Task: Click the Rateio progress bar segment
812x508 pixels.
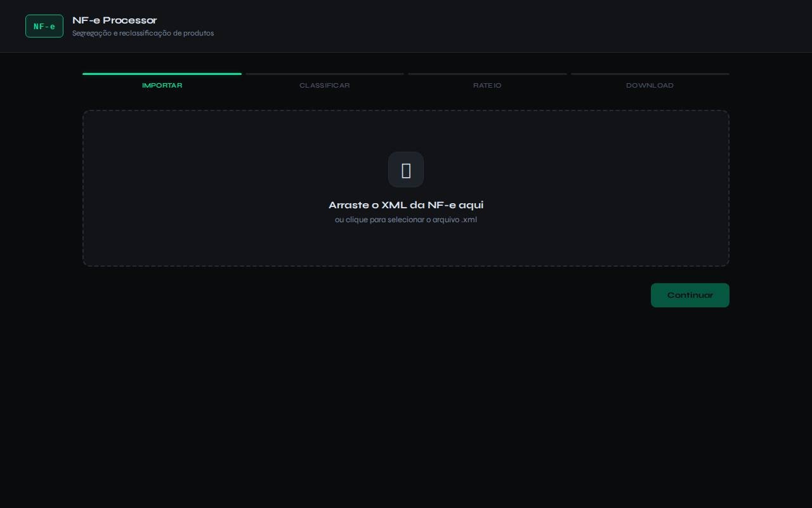Action: 487,74
